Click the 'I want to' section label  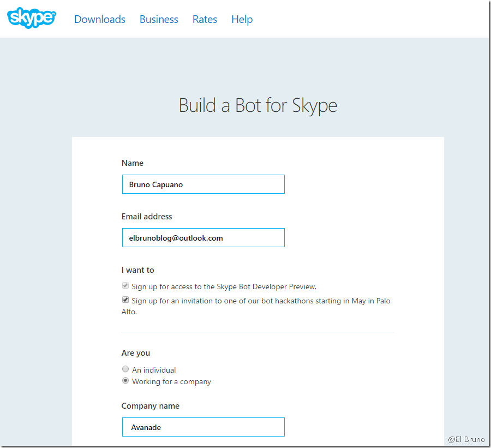tap(138, 270)
